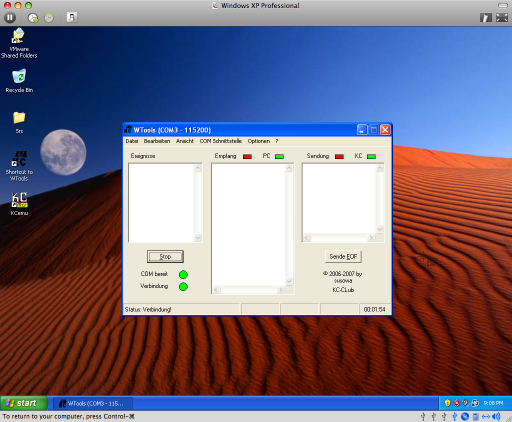Click inside the Empfang text area
Image resolution: width=512 pixels, height=422 pixels.
pyautogui.click(x=249, y=225)
